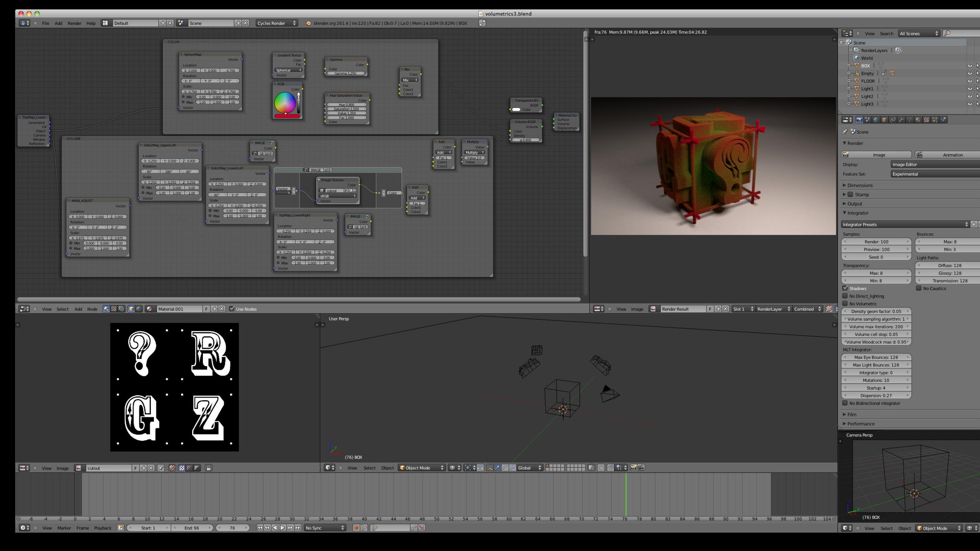Click the timeline record auto-keyframe button
Viewport: 980px width, 551px height.
[x=356, y=528]
